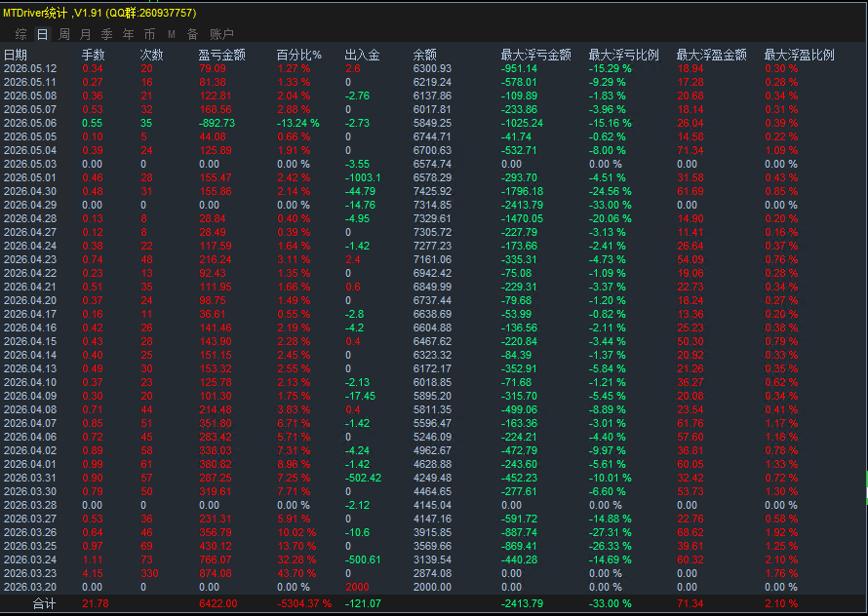
Task: Select the 账户 account tab
Action: point(221,34)
